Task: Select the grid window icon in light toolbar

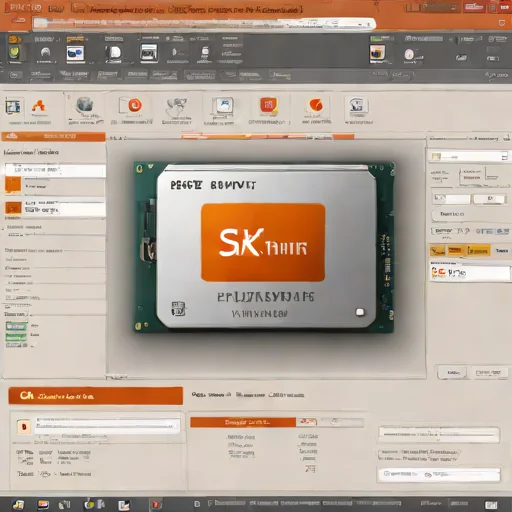Action: (13, 107)
